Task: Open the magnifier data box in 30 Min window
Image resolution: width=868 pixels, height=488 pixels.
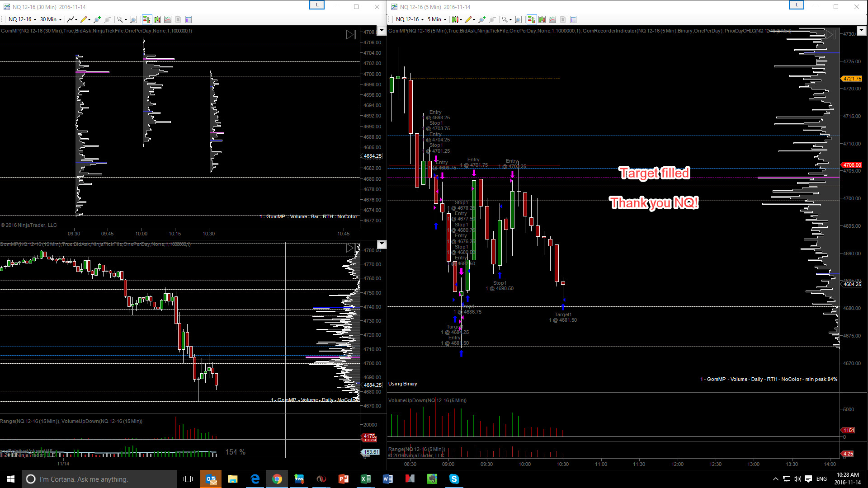Action: 133,19
